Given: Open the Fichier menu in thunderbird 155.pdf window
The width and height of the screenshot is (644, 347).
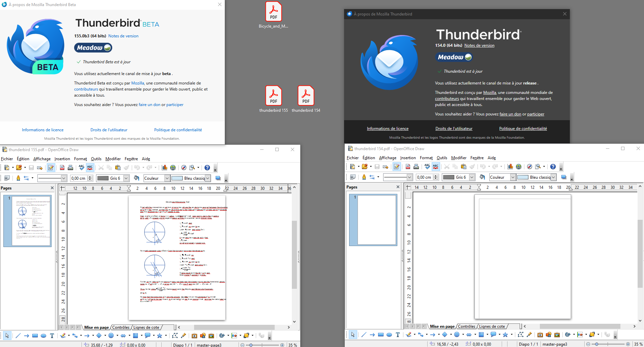Looking at the screenshot, I should pos(7,159).
